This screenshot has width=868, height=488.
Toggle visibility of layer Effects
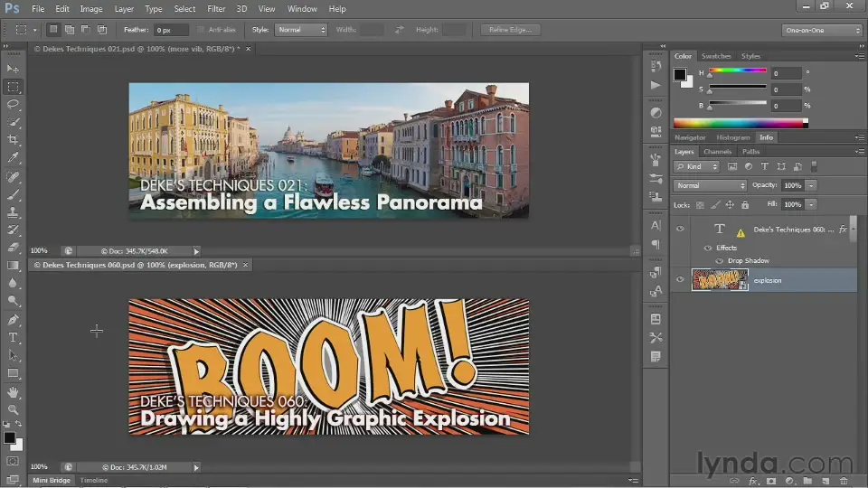[707, 248]
